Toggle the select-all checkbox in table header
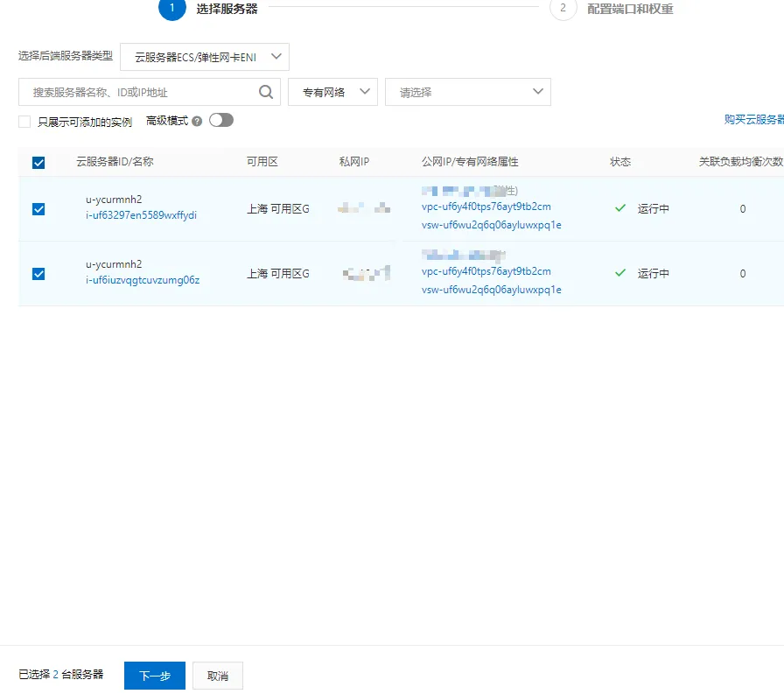784x694 pixels. [x=38, y=163]
